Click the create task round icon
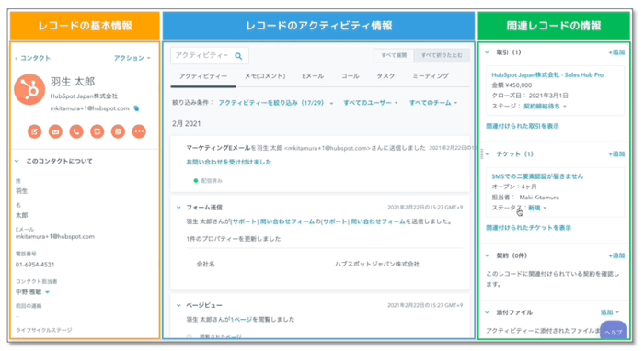The width and height of the screenshot is (644, 351). tap(98, 131)
